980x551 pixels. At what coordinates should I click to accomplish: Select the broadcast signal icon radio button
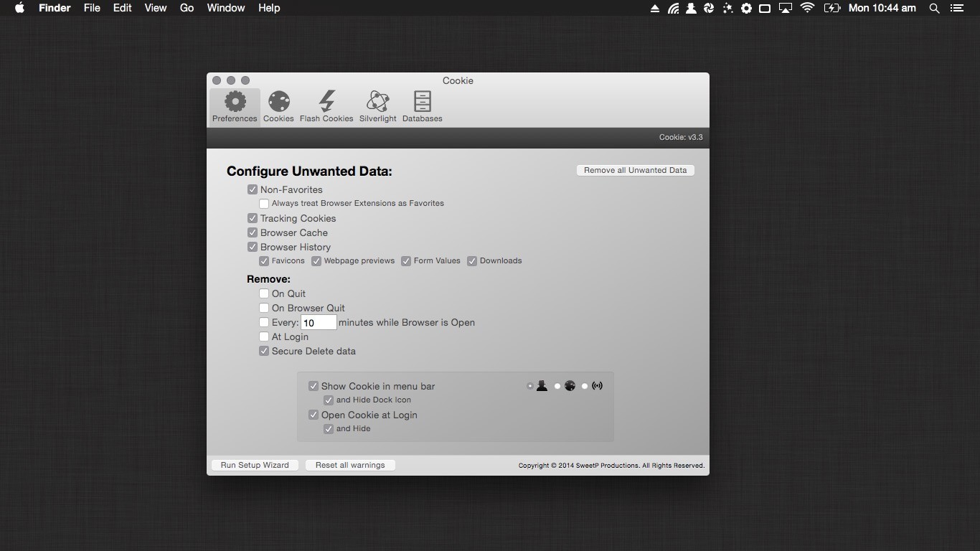click(585, 386)
